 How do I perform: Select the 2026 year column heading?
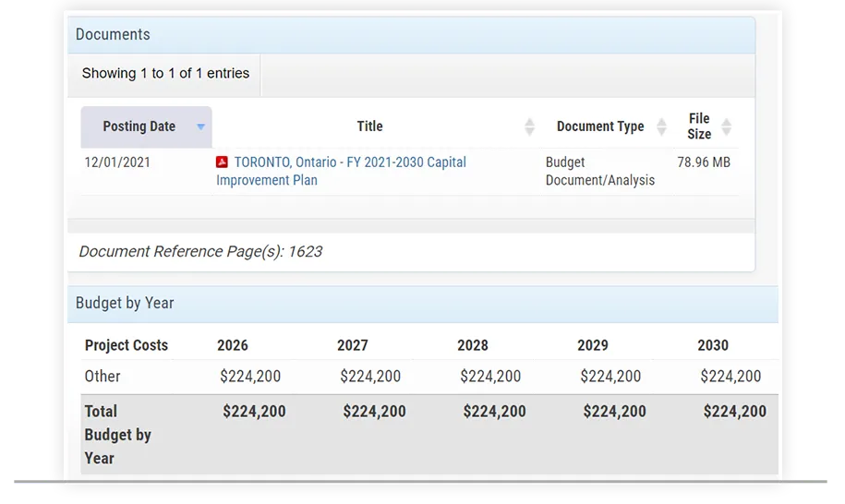233,345
